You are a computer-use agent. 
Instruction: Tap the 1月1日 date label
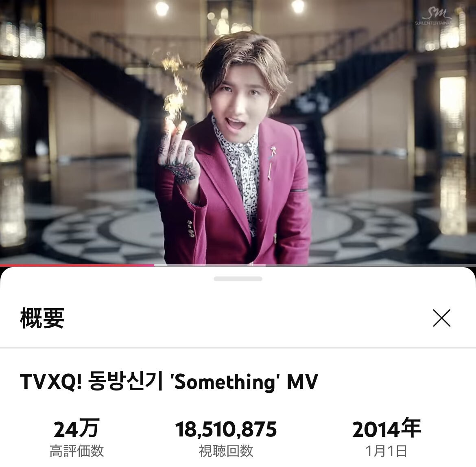pyautogui.click(x=386, y=451)
